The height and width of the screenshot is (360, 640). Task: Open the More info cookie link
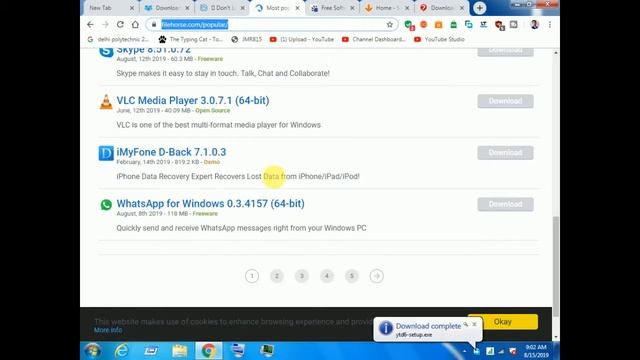click(108, 330)
